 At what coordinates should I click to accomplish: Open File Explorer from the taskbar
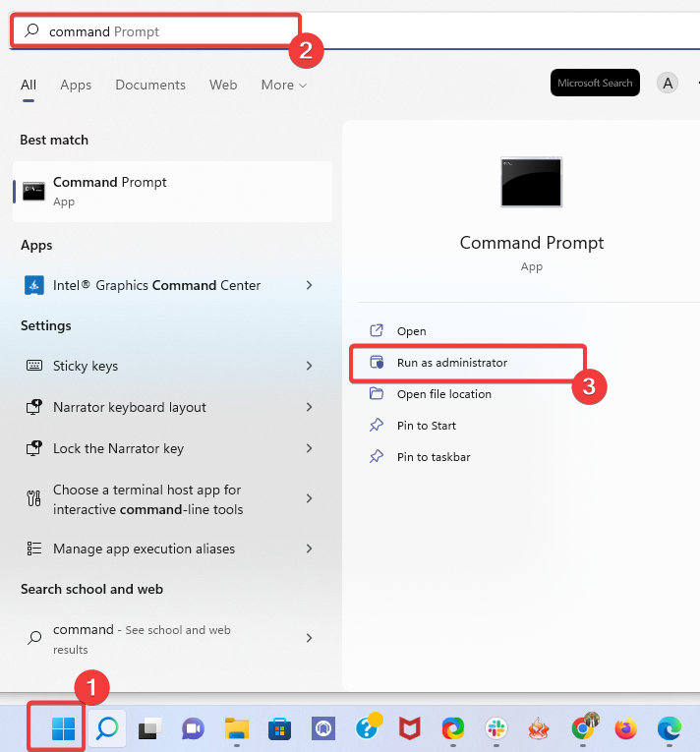click(237, 729)
